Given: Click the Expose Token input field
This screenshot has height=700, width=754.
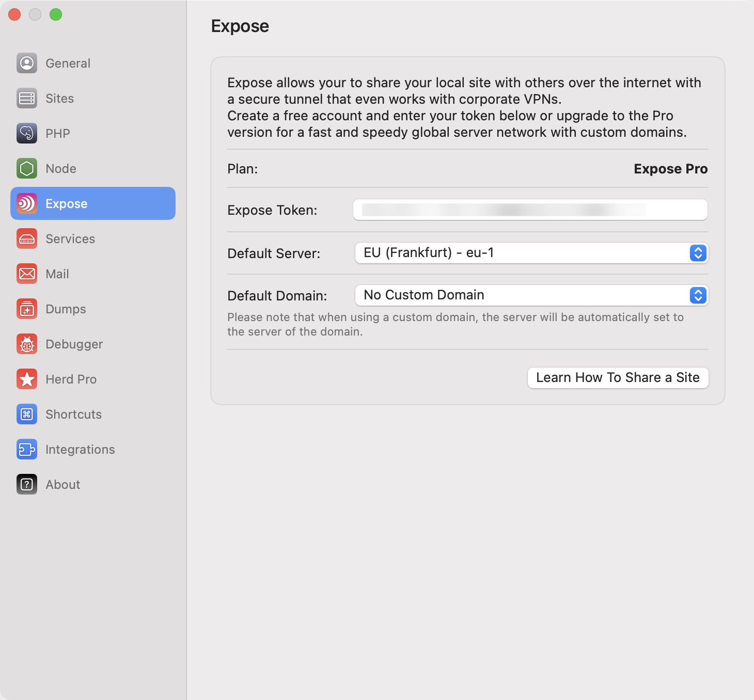Looking at the screenshot, I should 530,210.
